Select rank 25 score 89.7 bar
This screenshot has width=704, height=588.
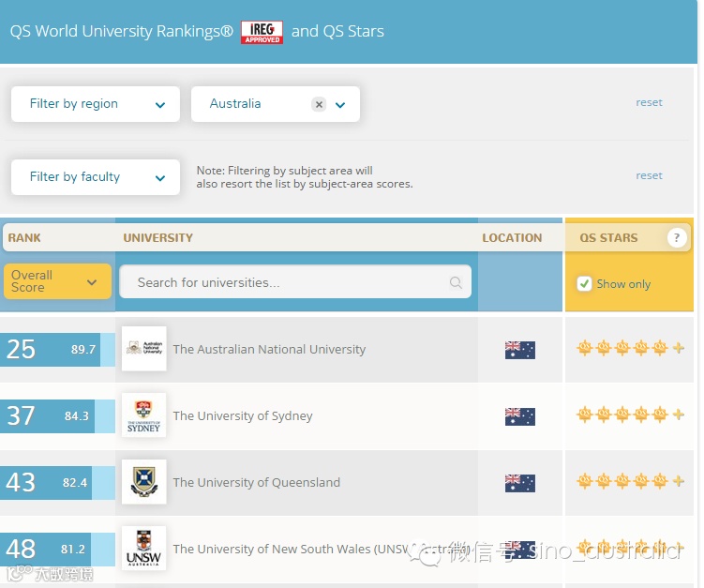[57, 350]
